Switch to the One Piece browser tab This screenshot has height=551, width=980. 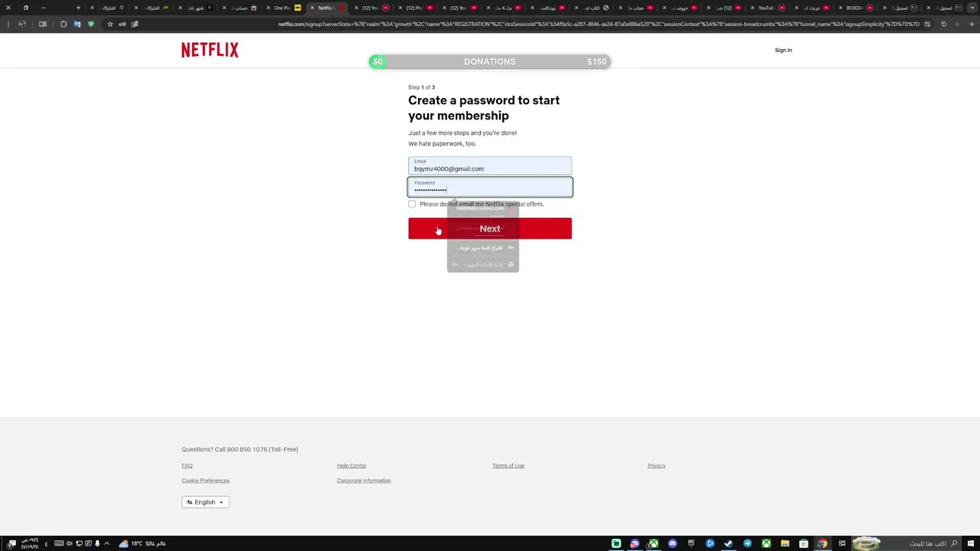click(283, 8)
